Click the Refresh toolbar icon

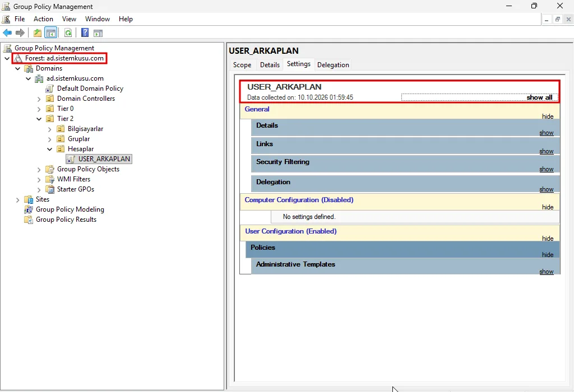click(x=68, y=33)
